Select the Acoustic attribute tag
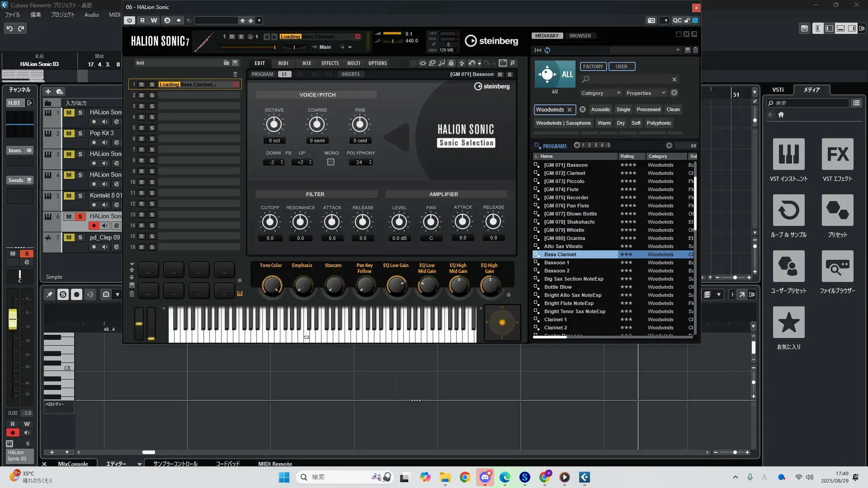The image size is (868, 488). pyautogui.click(x=600, y=109)
